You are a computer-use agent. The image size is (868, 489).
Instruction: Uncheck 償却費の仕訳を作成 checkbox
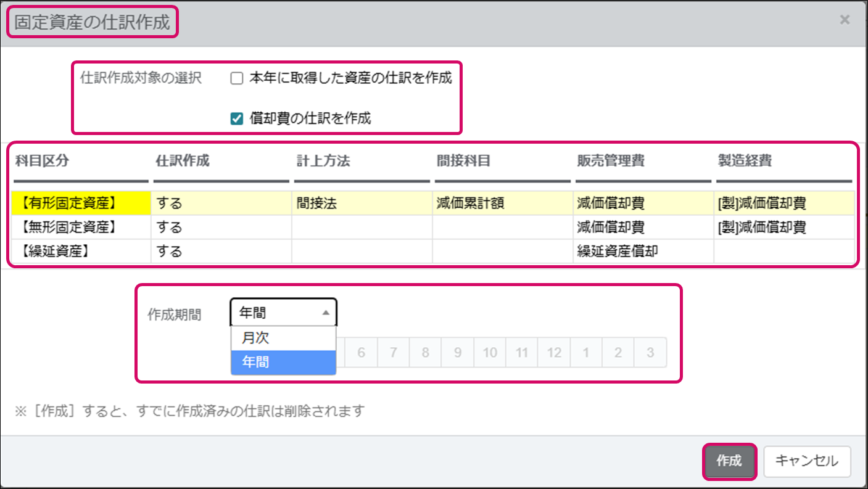coord(237,119)
